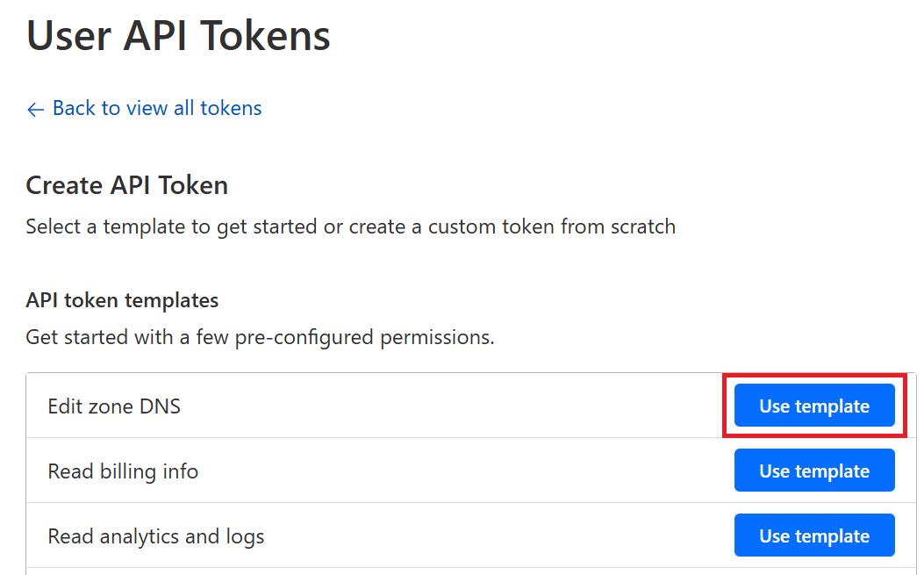Click the "API token templates" subheading

(122, 300)
